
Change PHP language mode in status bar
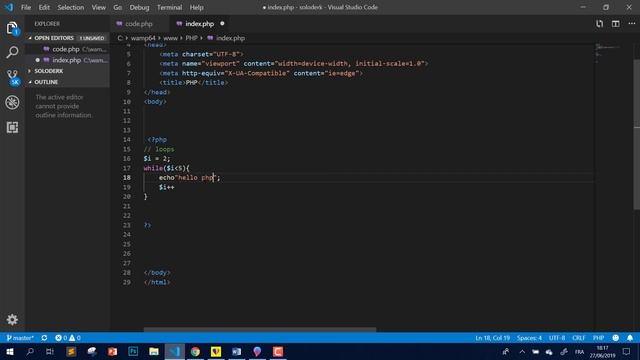pyautogui.click(x=598, y=338)
